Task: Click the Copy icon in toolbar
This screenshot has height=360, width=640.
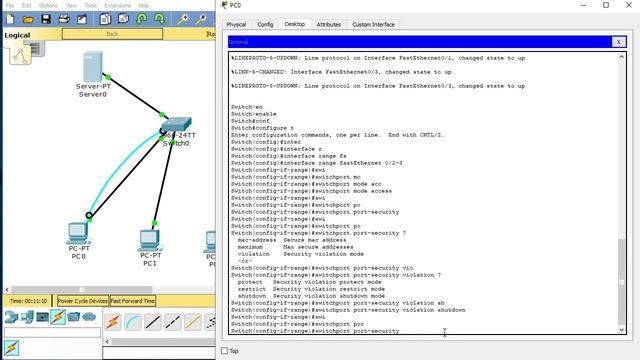Action: (105, 19)
